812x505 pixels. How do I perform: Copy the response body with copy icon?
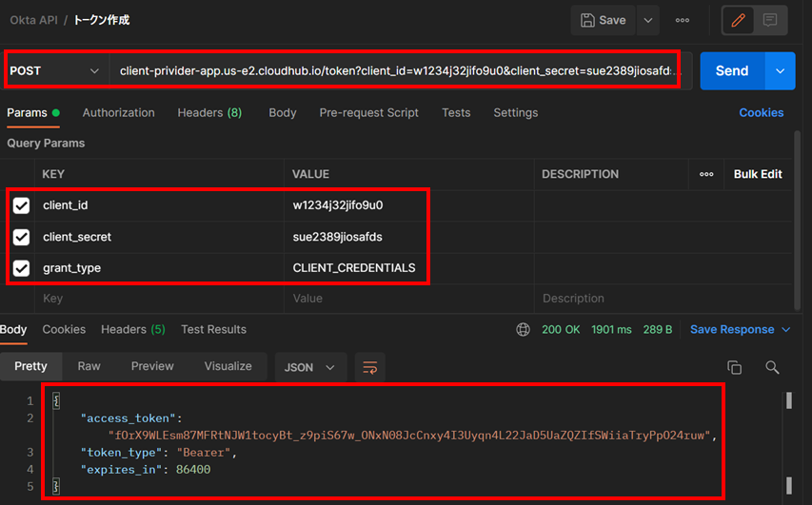click(x=734, y=367)
